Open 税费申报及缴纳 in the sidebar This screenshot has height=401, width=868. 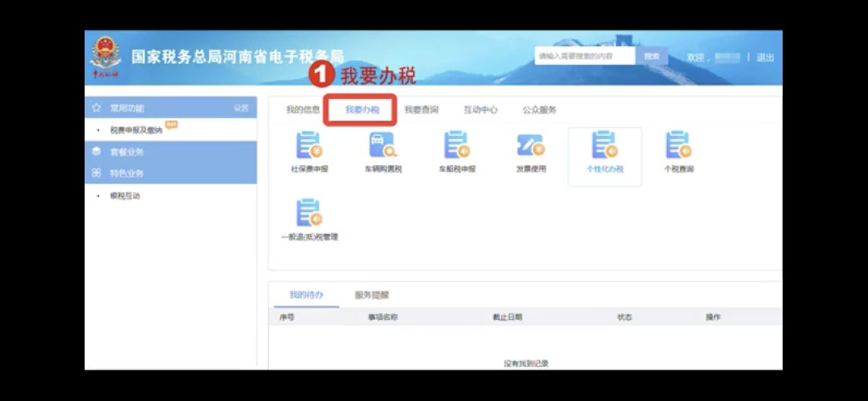[x=136, y=130]
